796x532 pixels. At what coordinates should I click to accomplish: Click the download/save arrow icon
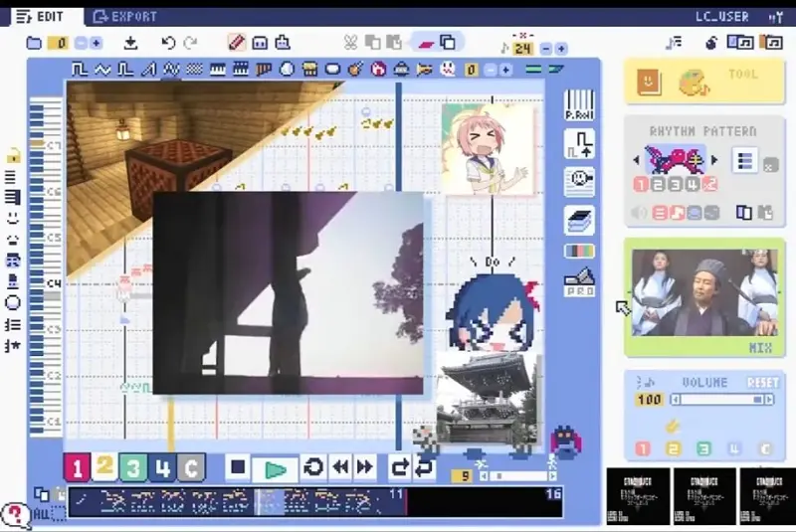[x=130, y=43]
